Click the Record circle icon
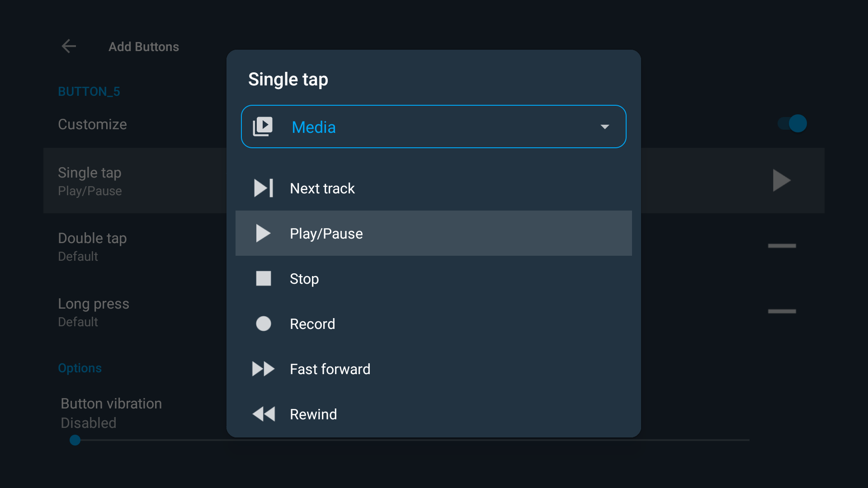 (264, 324)
